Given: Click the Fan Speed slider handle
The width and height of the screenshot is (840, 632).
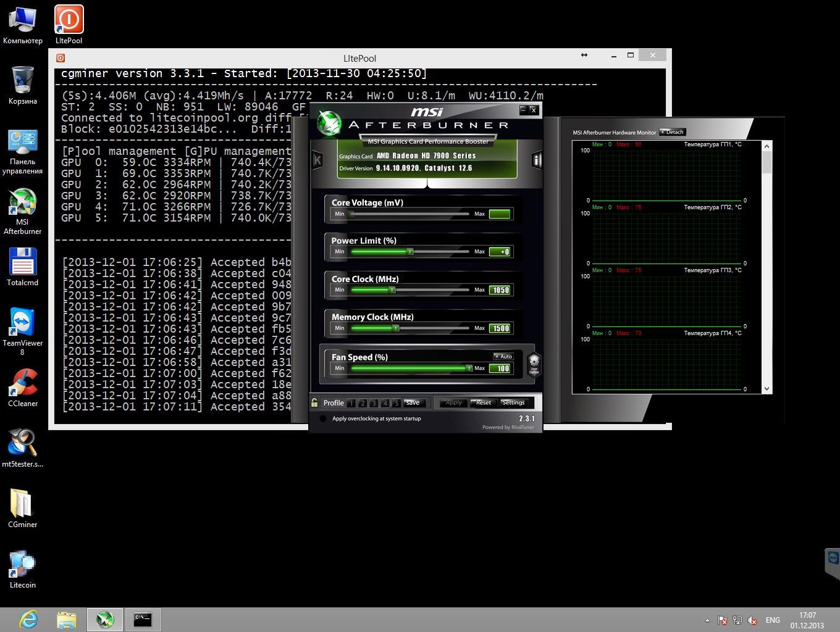Looking at the screenshot, I should [x=469, y=368].
